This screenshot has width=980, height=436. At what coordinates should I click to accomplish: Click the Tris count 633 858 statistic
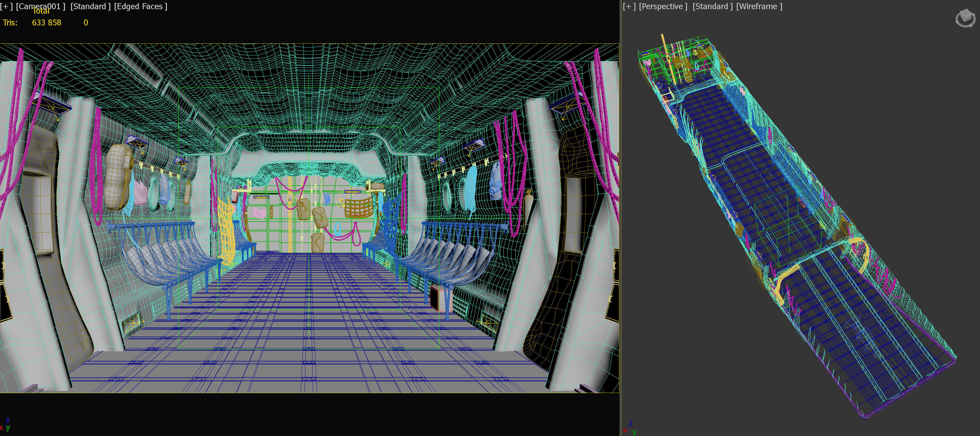point(46,23)
